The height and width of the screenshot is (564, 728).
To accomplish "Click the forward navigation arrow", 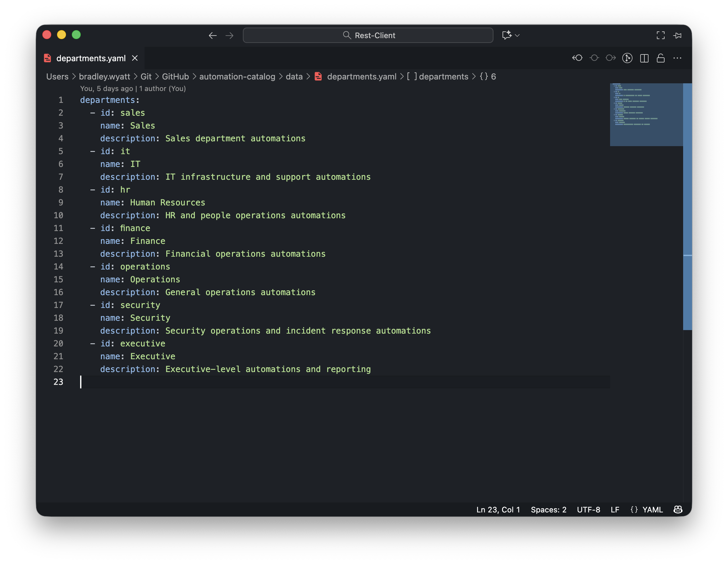I will [229, 35].
